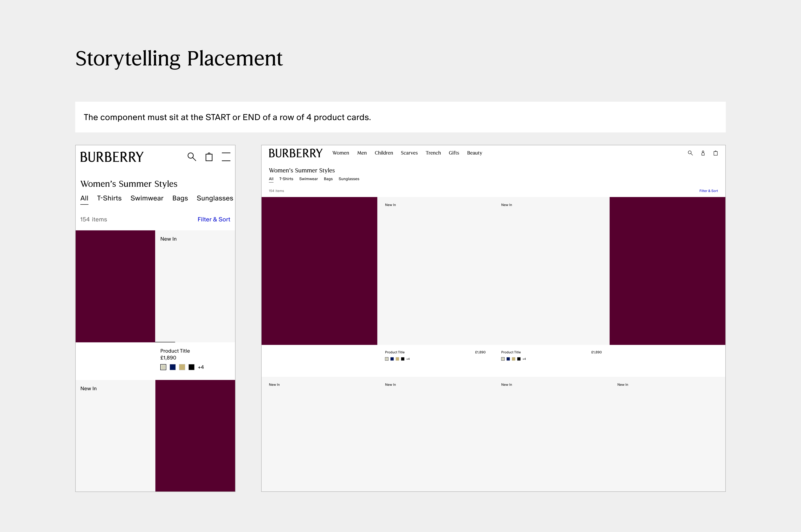Open the desktop account profile icon
The height and width of the screenshot is (532, 801).
click(x=703, y=153)
